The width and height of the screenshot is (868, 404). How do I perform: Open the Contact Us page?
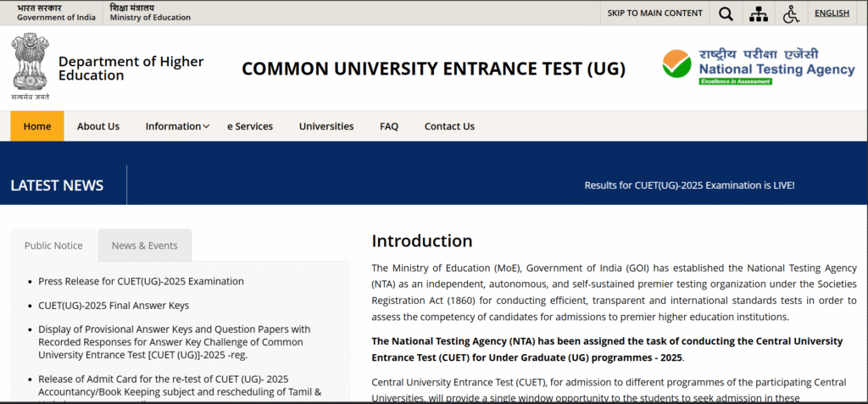tap(449, 126)
